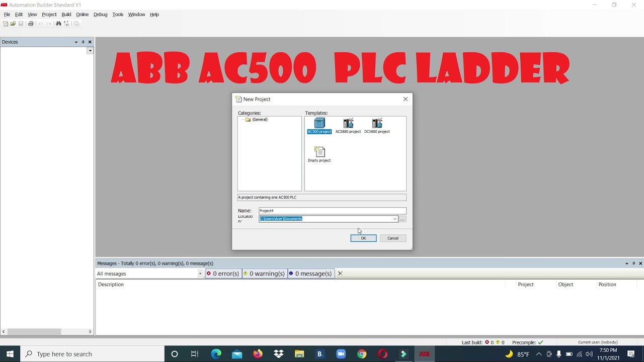This screenshot has height=362, width=644.
Task: Open the Messages panel options arrow
Action: [626, 263]
